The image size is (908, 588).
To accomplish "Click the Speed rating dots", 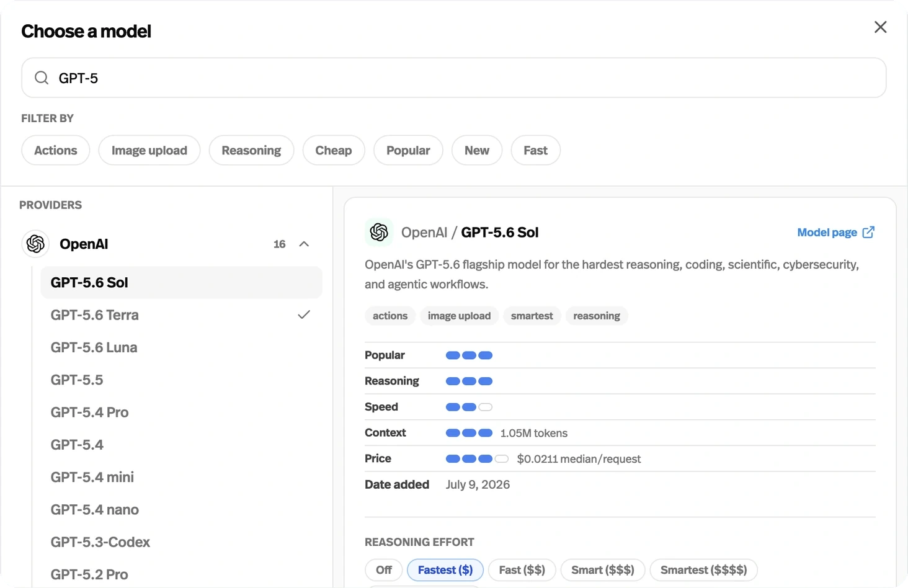I will (x=470, y=407).
